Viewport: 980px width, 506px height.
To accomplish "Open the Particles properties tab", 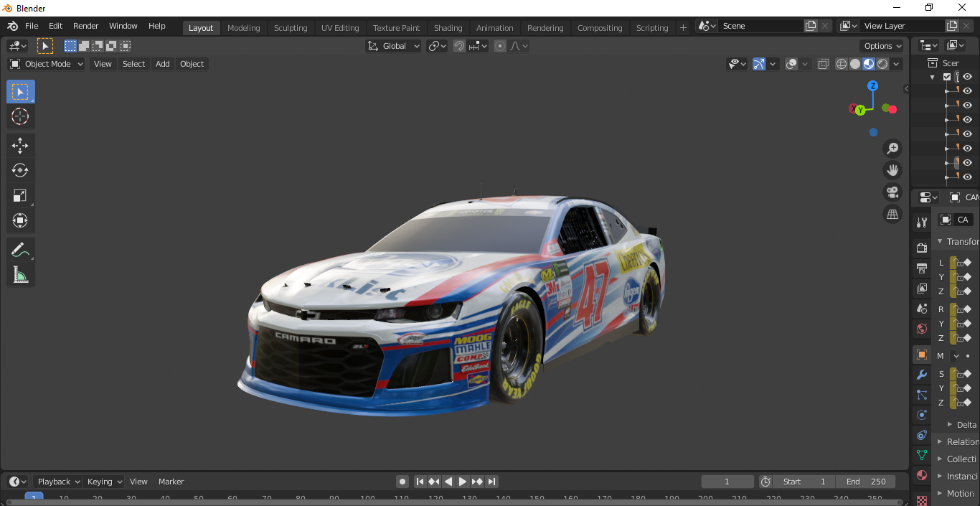I will tap(922, 395).
